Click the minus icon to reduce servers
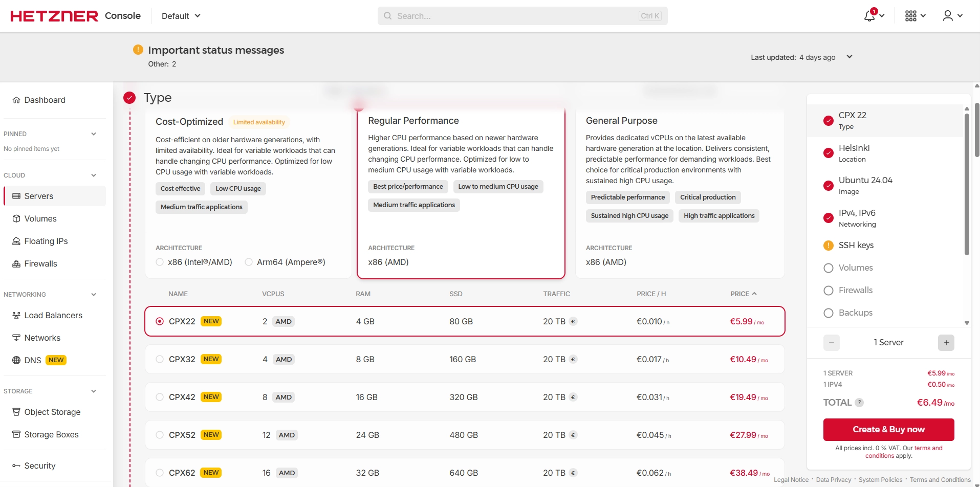 832,343
